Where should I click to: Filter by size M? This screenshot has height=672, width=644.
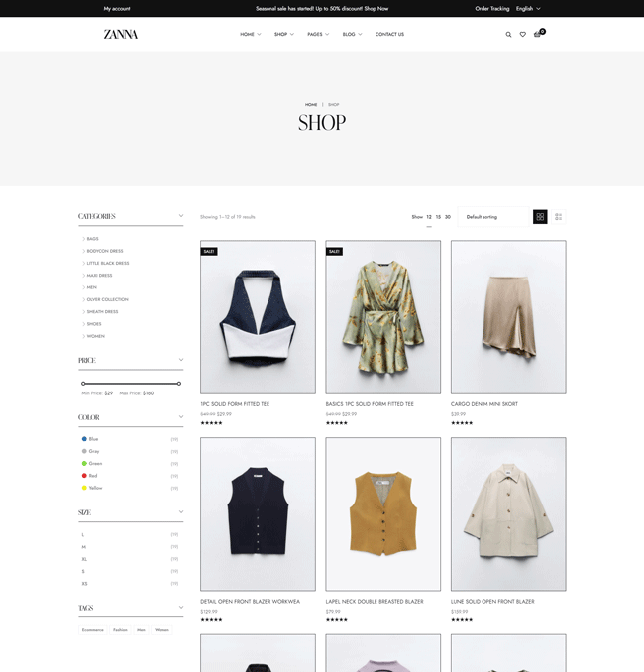tap(84, 547)
